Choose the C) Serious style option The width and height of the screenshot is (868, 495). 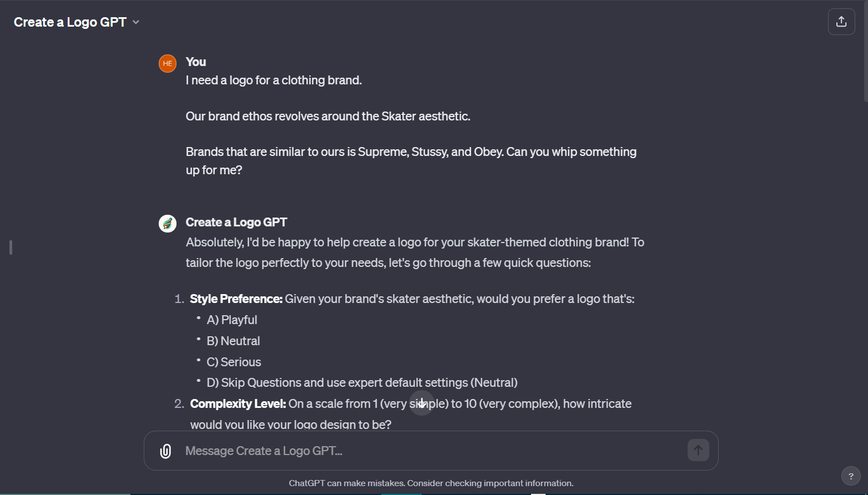(x=234, y=362)
